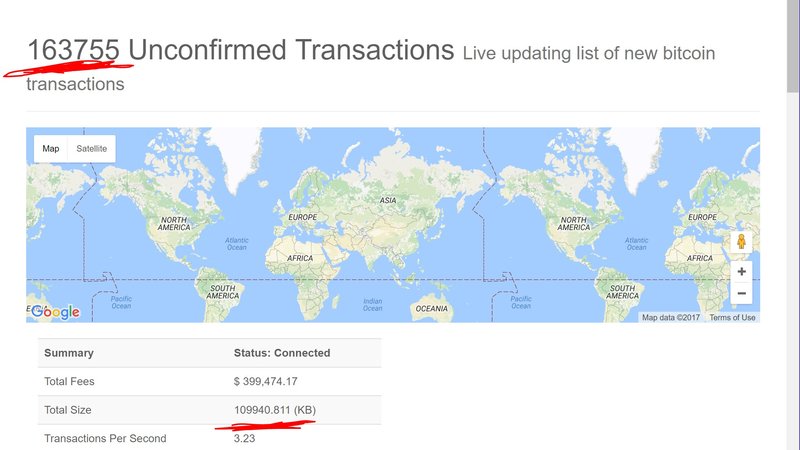Click the Status: Connected header cell
Screen dimensions: 800x450
click(x=281, y=353)
